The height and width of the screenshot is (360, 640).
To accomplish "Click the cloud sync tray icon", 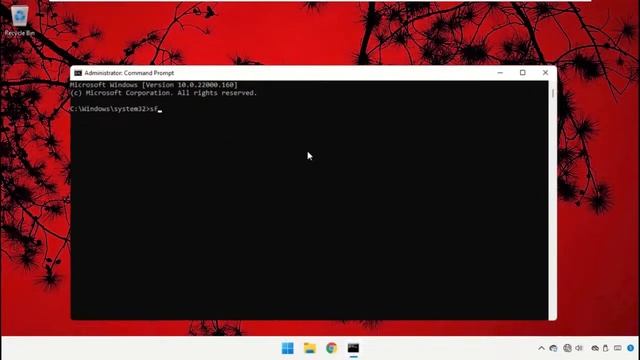I will pyautogui.click(x=595, y=348).
